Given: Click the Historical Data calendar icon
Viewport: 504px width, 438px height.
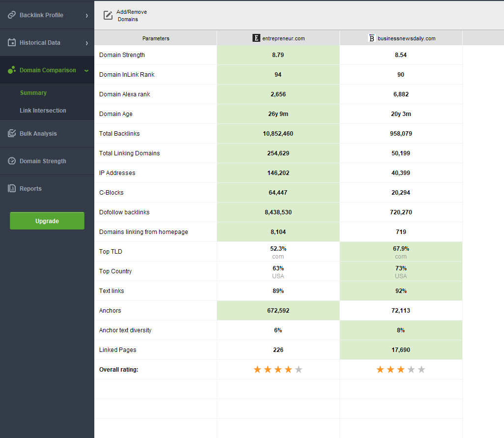Looking at the screenshot, I should point(12,42).
